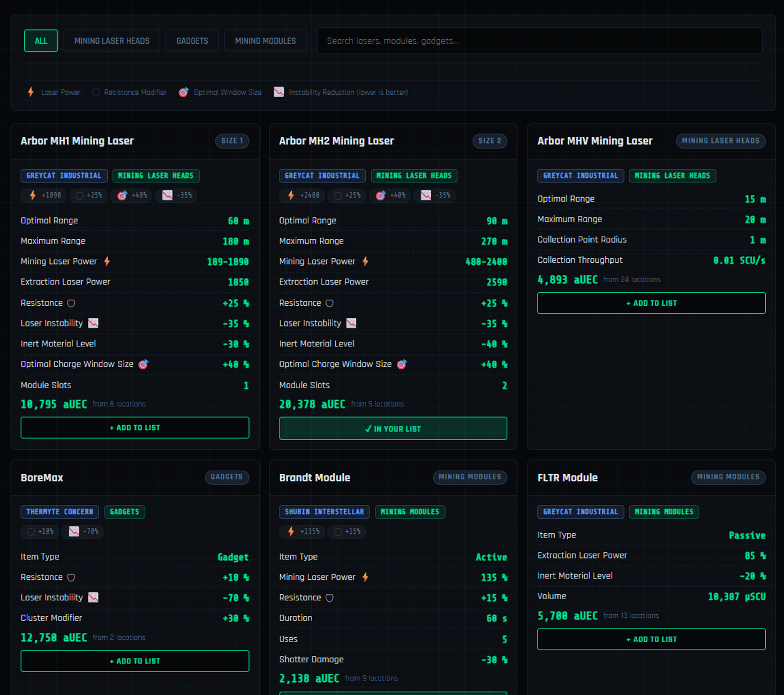Click chart icon beside BoreMax Laser Instability
Screen dimensions: 784x695
click(x=93, y=598)
